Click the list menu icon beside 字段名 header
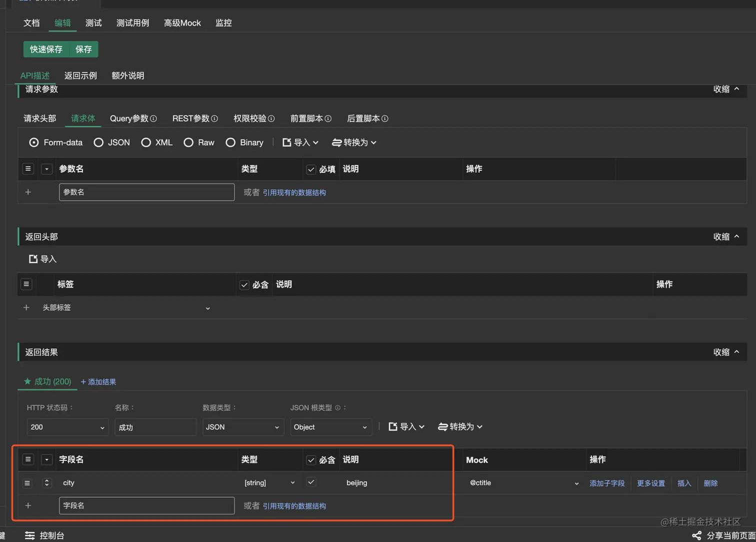Viewport: 756px width, 542px height. tap(28, 459)
